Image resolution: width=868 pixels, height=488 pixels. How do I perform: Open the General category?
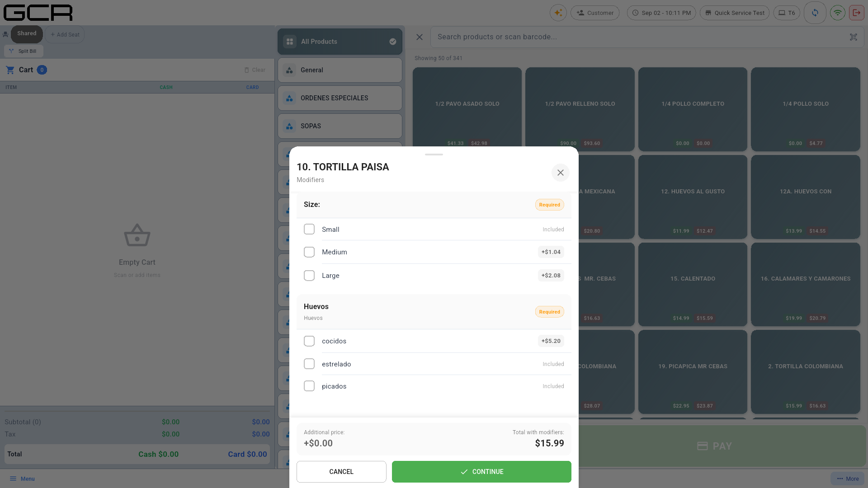coord(340,70)
